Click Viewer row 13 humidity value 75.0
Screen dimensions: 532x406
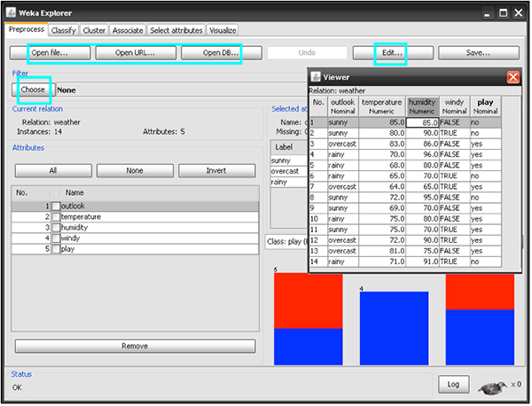coord(422,252)
